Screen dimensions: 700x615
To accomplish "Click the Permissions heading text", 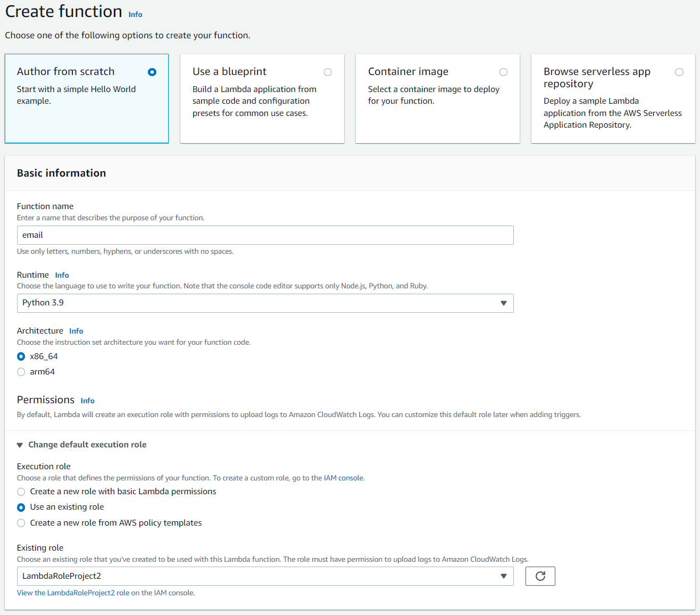I will (x=46, y=400).
